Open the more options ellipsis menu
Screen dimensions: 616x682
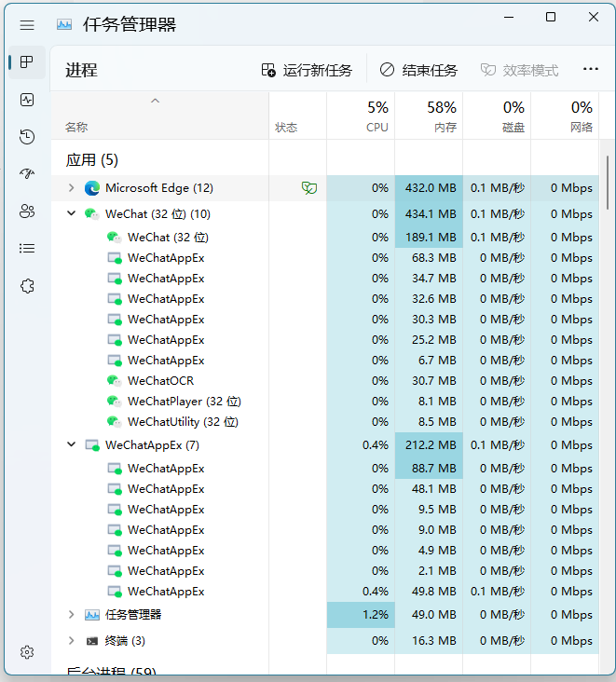590,69
